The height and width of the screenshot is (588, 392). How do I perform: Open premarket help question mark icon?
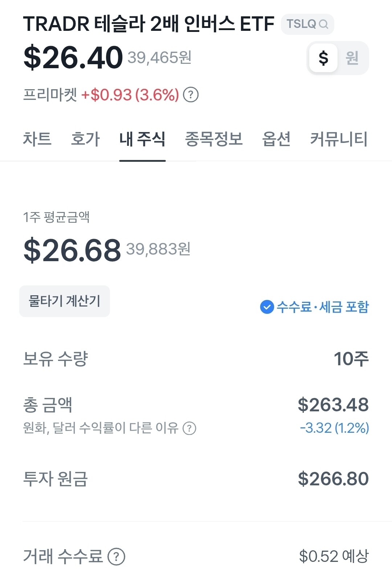pos(191,95)
